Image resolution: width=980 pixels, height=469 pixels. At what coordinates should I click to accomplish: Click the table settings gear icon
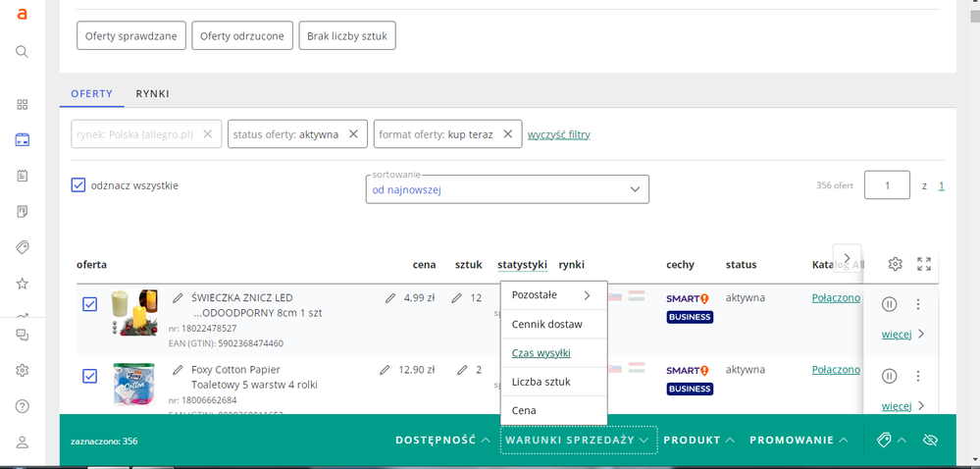click(x=895, y=264)
